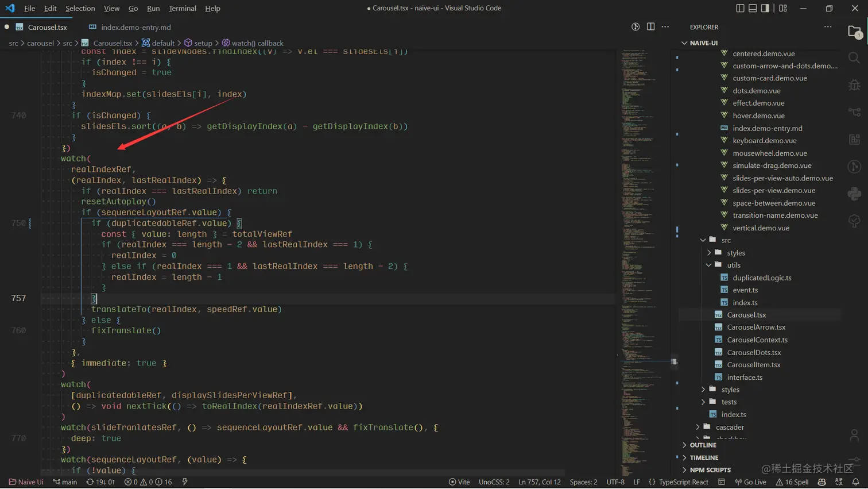The height and width of the screenshot is (489, 868).
Task: Click the VS Code logo icon
Action: click(10, 8)
